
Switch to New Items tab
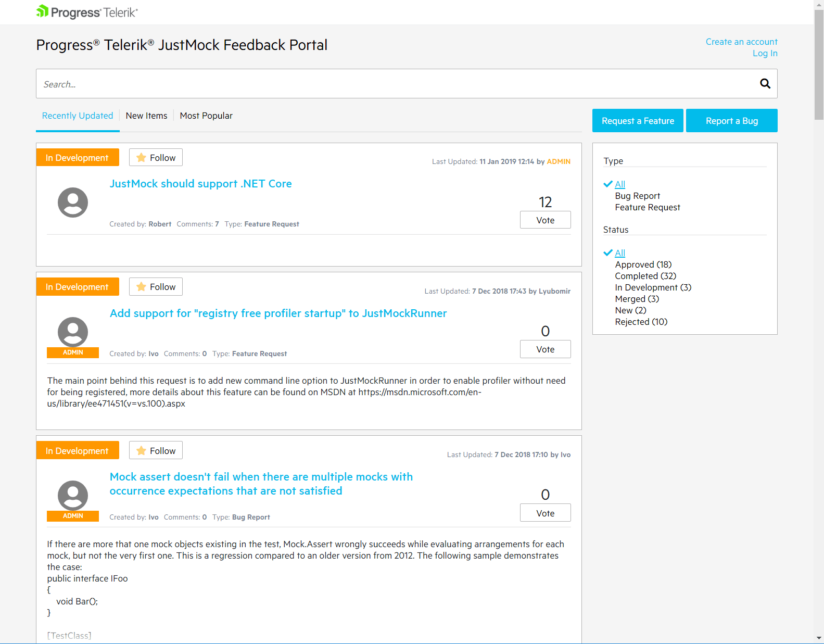click(146, 116)
